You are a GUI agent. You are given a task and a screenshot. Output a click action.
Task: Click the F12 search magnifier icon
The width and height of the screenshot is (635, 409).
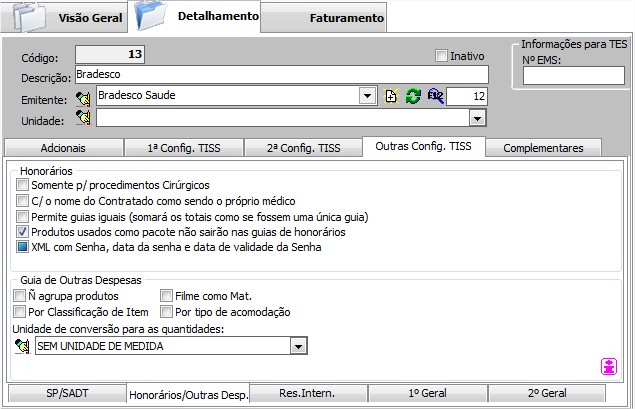coord(434,96)
